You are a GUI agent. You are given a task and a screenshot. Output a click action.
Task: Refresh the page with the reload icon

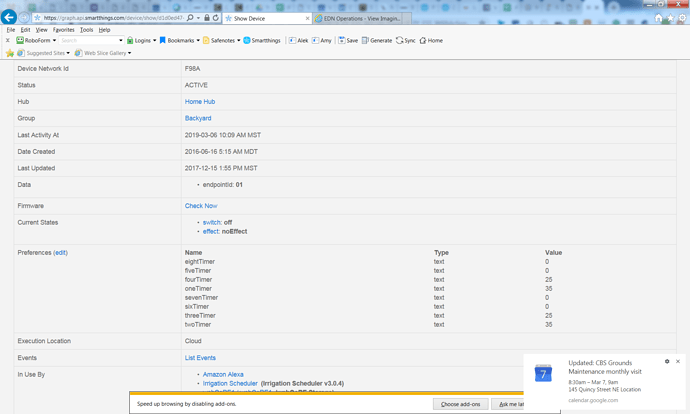click(216, 18)
